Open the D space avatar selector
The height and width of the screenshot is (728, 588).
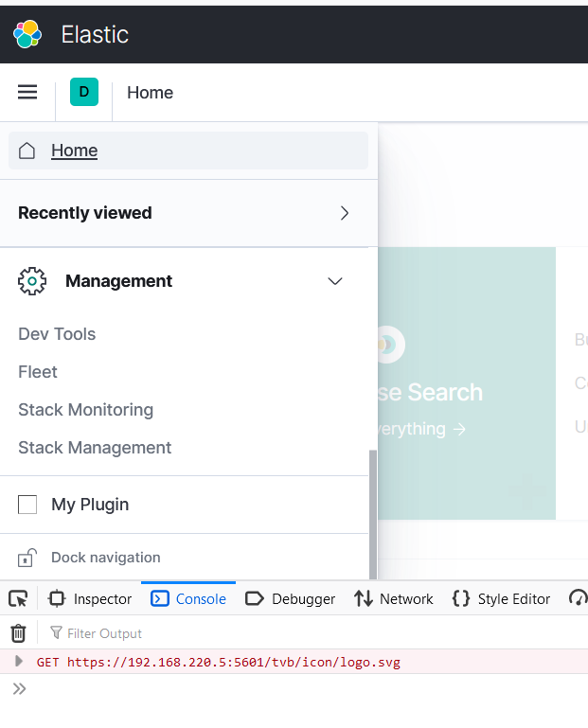tap(84, 92)
